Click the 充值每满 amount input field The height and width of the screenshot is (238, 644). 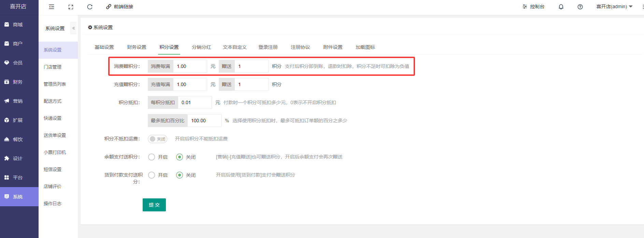[190, 84]
